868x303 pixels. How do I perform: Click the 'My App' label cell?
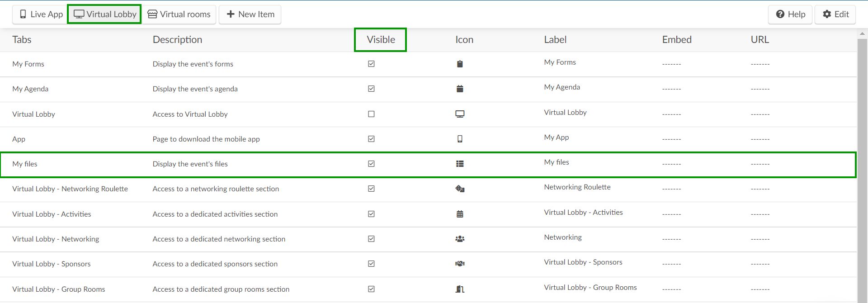point(557,137)
